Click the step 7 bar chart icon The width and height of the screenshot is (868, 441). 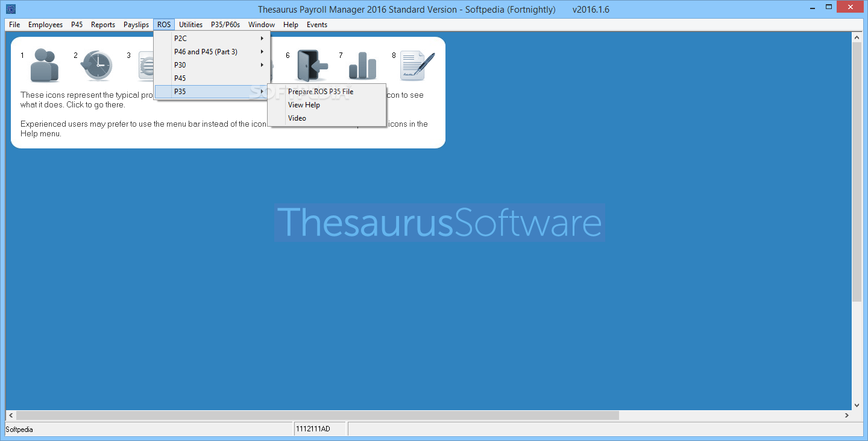point(362,65)
